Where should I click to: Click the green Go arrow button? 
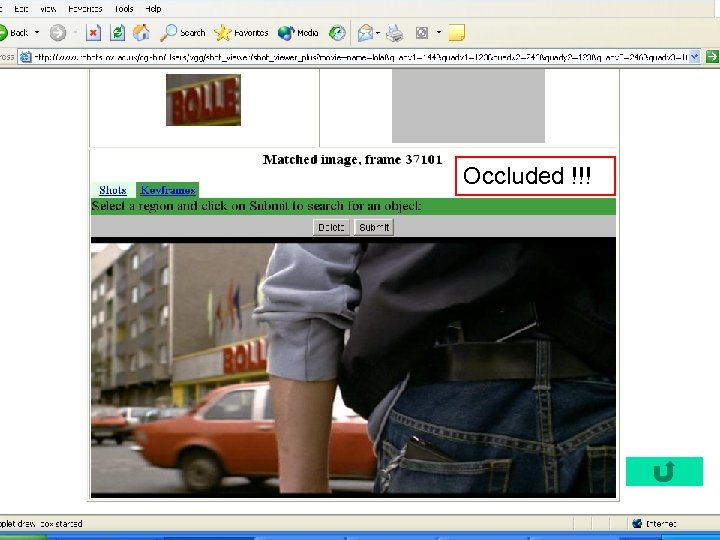pyautogui.click(x=712, y=57)
